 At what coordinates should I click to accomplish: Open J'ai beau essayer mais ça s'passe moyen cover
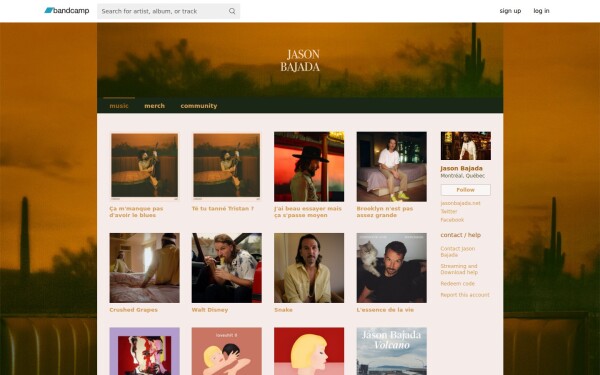309,166
